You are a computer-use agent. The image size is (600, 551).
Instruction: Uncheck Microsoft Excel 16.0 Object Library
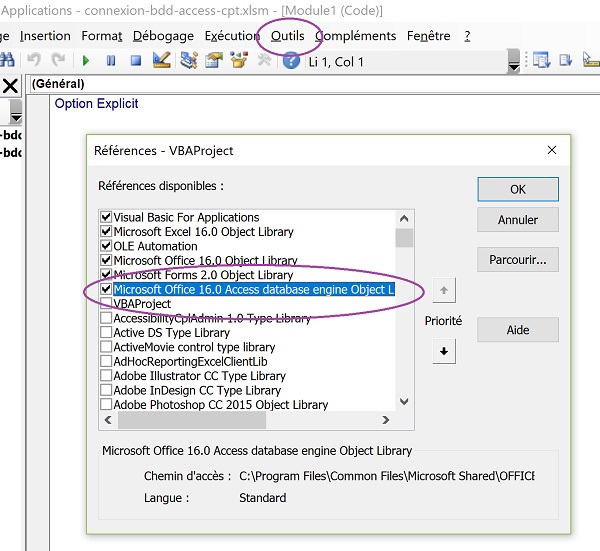point(106,231)
